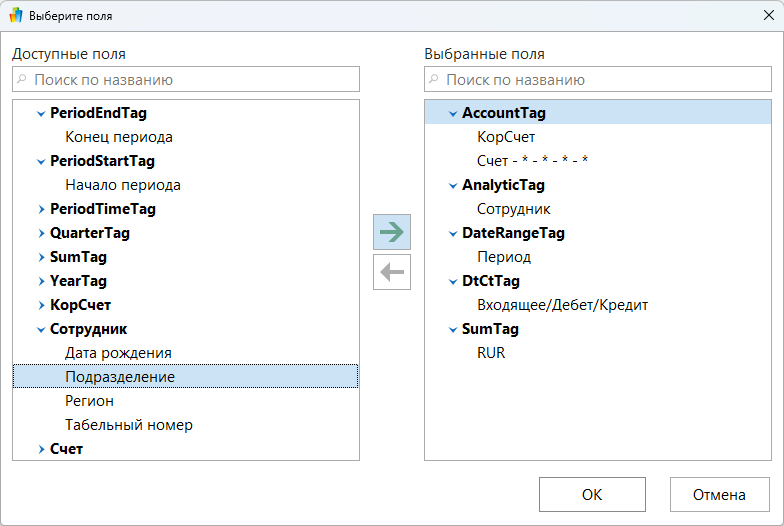Select Входящее/Дебет/Кредит in selected fields

pos(562,305)
